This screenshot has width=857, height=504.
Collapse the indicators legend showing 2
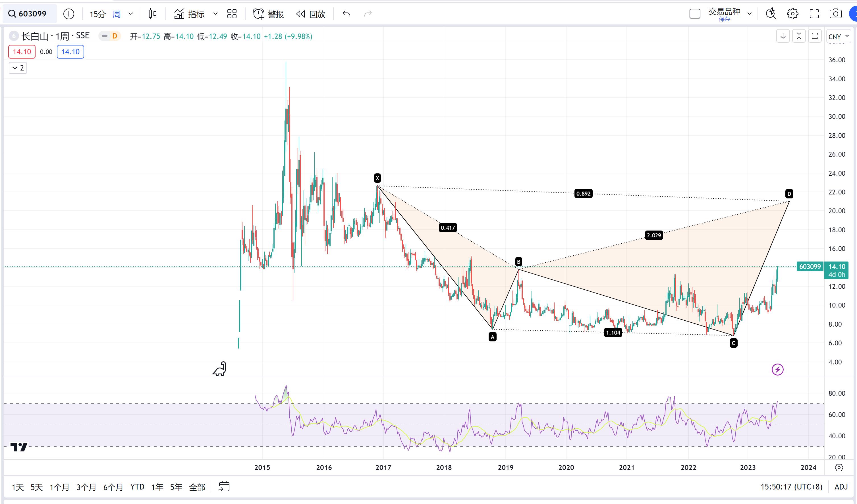pyautogui.click(x=18, y=68)
